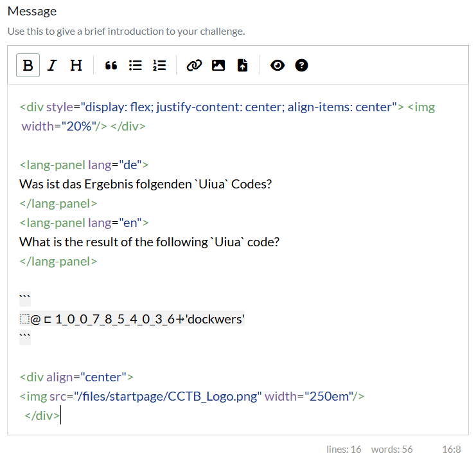Click the words count in the status bar
Viewport: 476px width, 463px height.
tap(392, 449)
